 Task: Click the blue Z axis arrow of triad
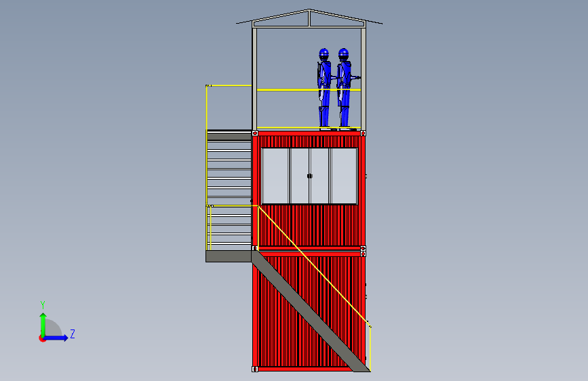point(56,338)
